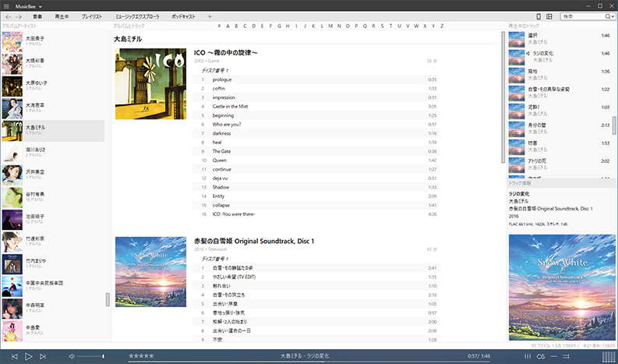Viewport: 618px width, 364px height.
Task: Open the ミュージックエクスプローラ tab
Action: point(137,16)
